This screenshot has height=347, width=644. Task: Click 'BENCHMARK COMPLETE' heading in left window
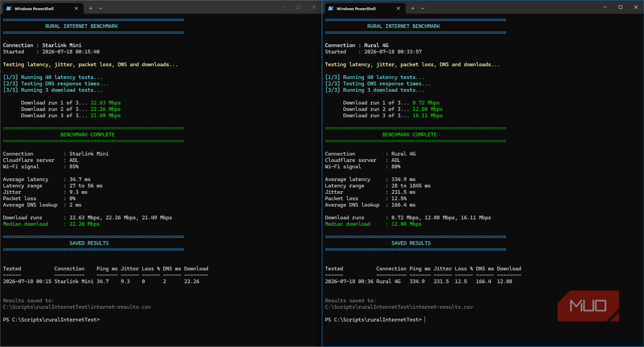87,135
